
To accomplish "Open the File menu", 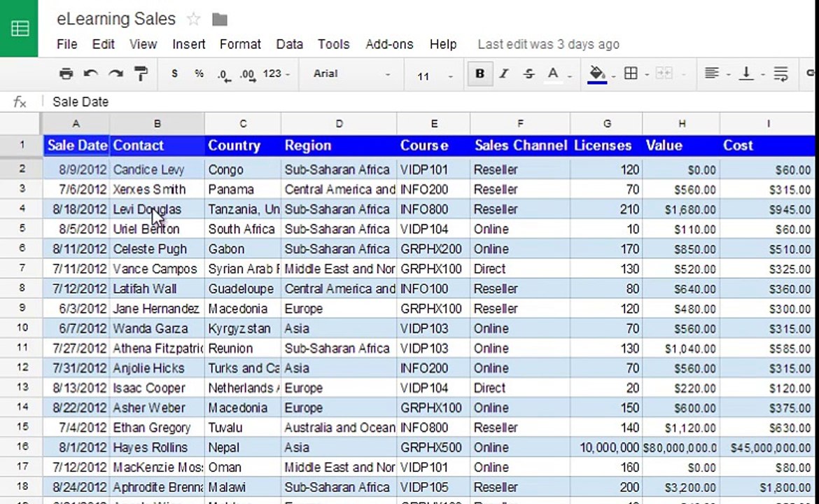I will click(67, 44).
